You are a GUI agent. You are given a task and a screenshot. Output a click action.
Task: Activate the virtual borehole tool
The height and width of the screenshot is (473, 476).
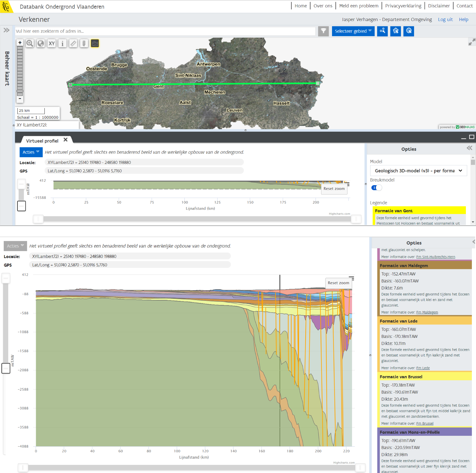[x=84, y=43]
